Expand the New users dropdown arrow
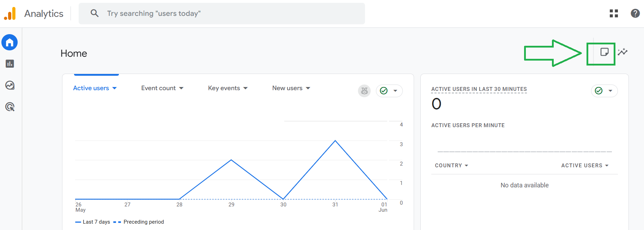The width and height of the screenshot is (644, 230). [308, 88]
